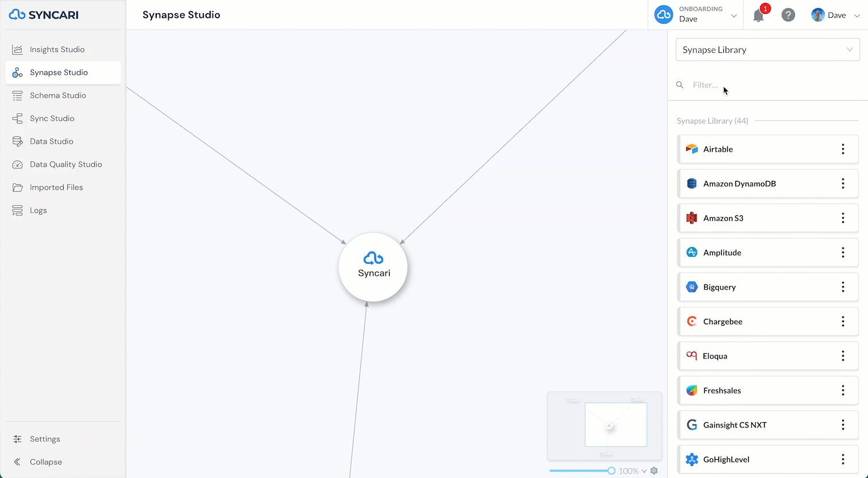Open the notifications bell
Viewport: 868px width, 478px height.
pyautogui.click(x=758, y=16)
